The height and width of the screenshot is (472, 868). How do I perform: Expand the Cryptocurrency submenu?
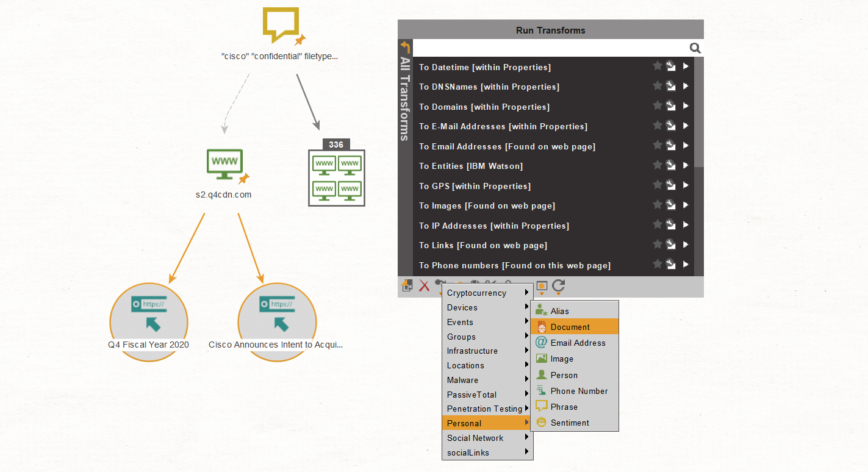point(487,293)
